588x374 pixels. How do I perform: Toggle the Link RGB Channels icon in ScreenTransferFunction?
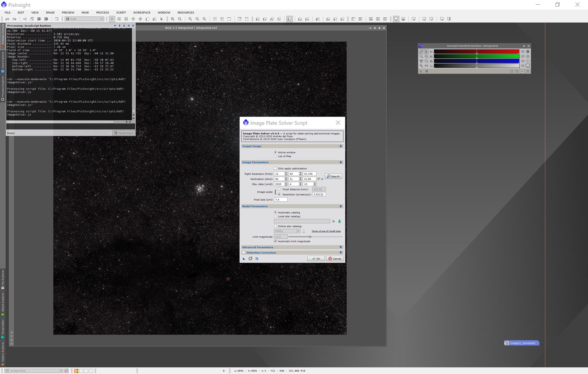[421, 52]
